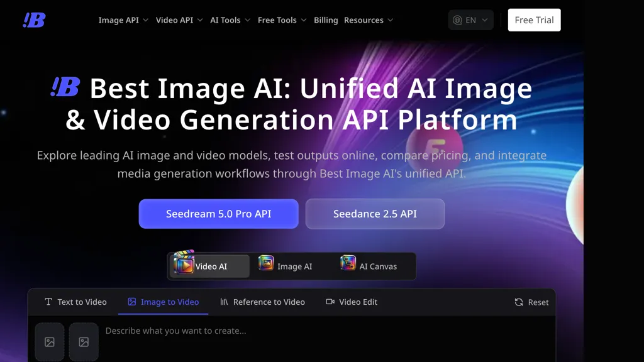Open the Free Tools menu
644x362 pixels.
tap(282, 20)
